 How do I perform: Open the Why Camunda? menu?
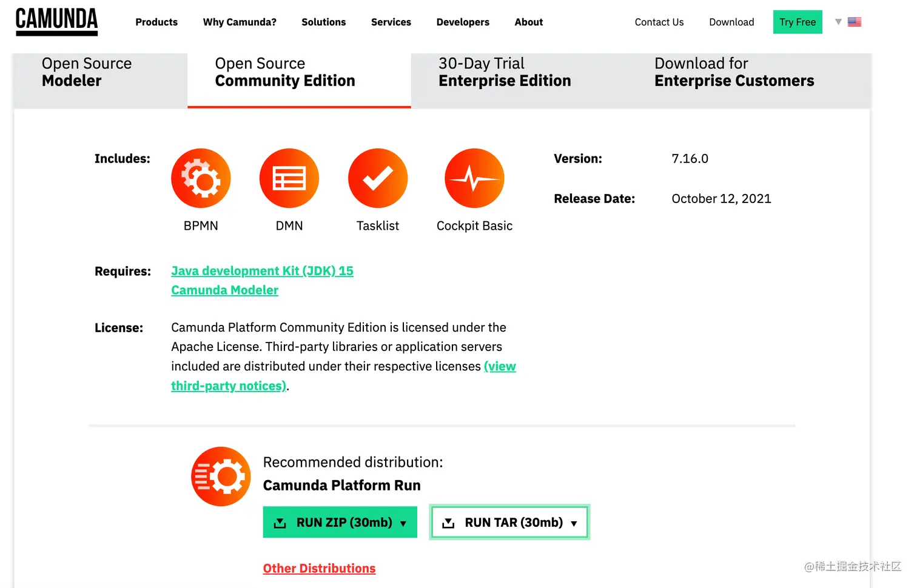(x=240, y=22)
